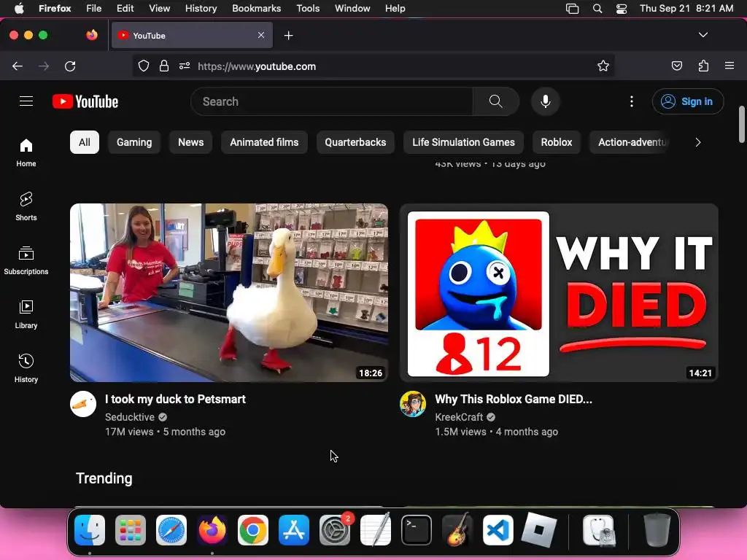This screenshot has width=747, height=560.
Task: Open System Settings from the Dock
Action: point(335,530)
